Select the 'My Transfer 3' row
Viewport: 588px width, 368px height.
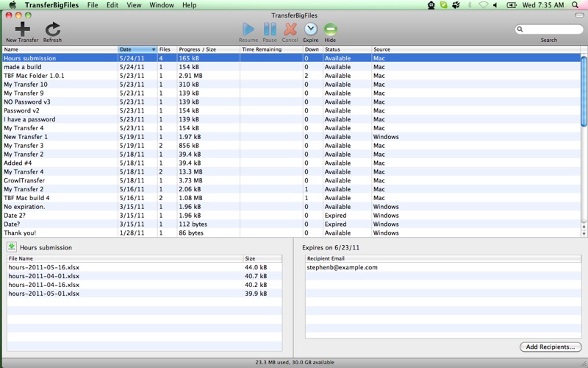[x=291, y=145]
